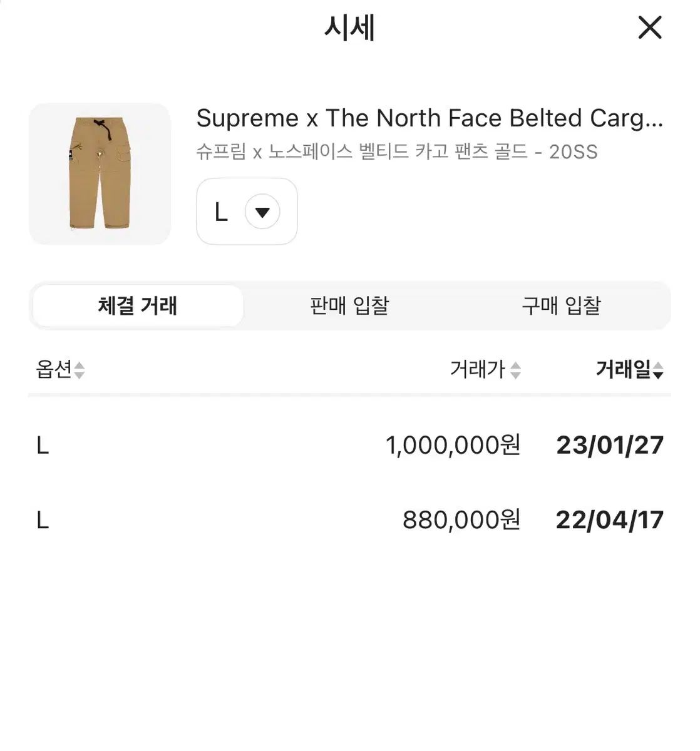Switch to the 판매 입찰 tab
The image size is (700, 751).
349,306
